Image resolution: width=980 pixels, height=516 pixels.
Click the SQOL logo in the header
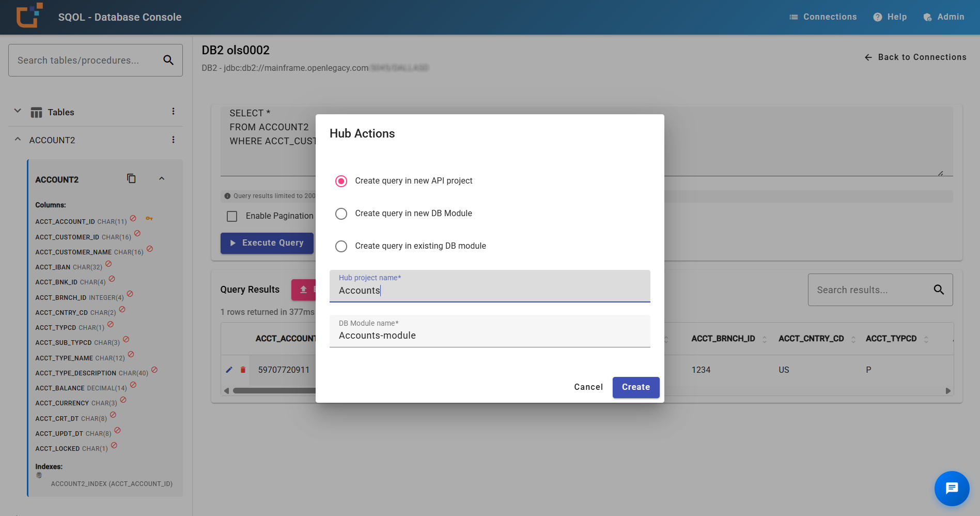pyautogui.click(x=29, y=16)
